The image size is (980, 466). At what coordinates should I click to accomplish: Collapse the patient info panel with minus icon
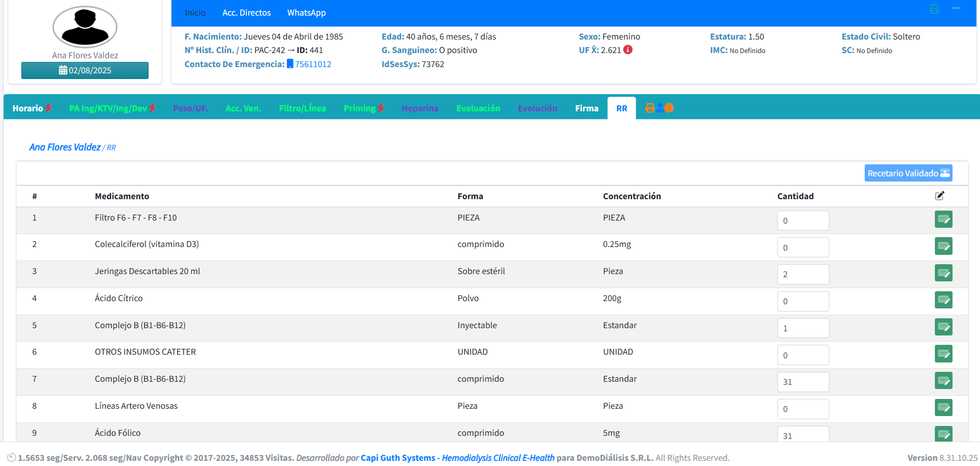(x=956, y=8)
